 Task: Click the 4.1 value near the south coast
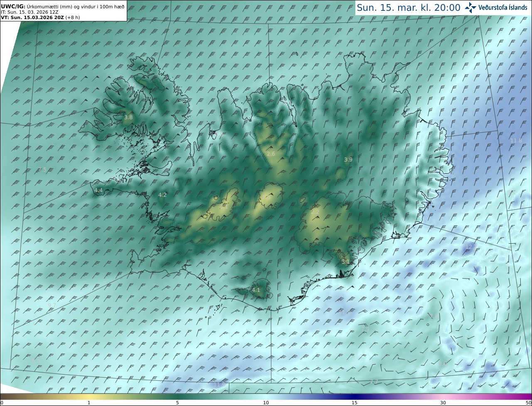tap(256, 290)
